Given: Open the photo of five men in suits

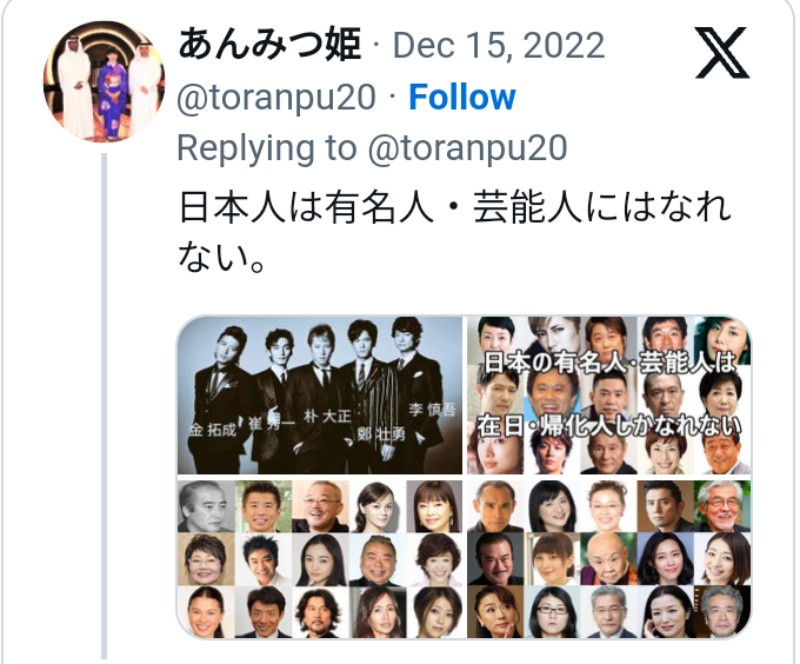Looking at the screenshot, I should point(319,395).
